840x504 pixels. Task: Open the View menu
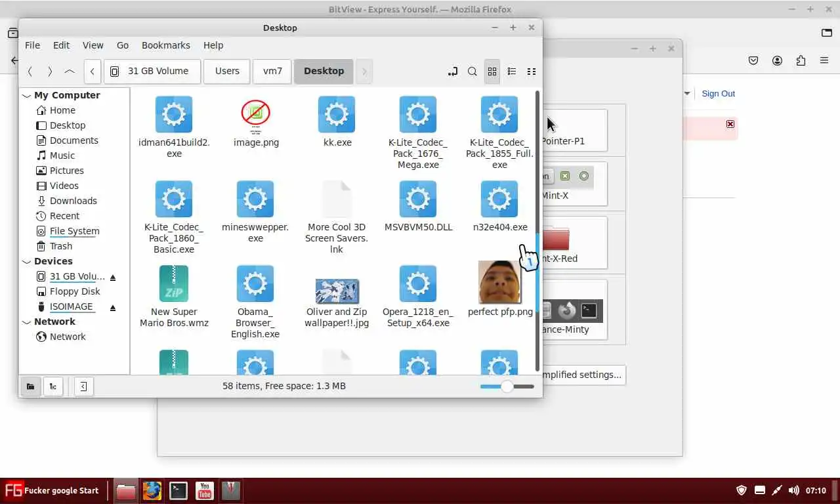(93, 45)
